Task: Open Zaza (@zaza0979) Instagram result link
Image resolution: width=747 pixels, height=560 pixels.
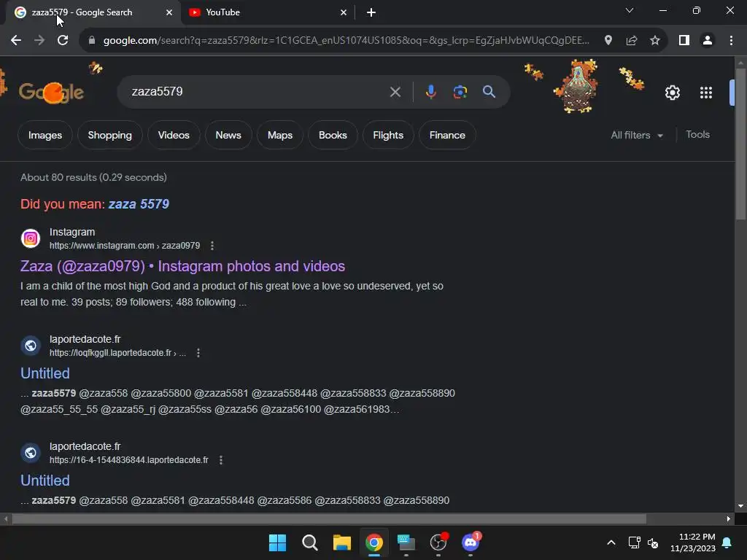Action: (x=182, y=266)
